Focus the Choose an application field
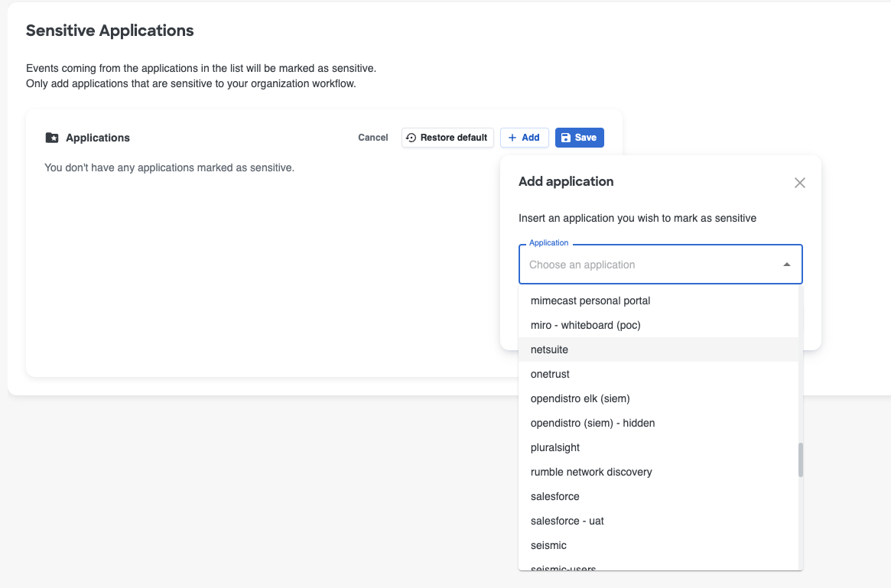This screenshot has width=891, height=588. click(x=650, y=265)
